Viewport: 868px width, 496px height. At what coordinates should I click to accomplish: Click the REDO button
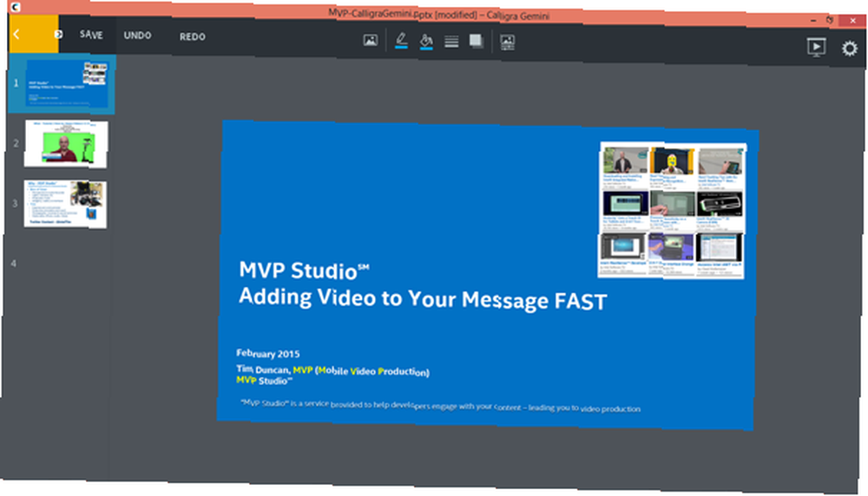pos(192,36)
